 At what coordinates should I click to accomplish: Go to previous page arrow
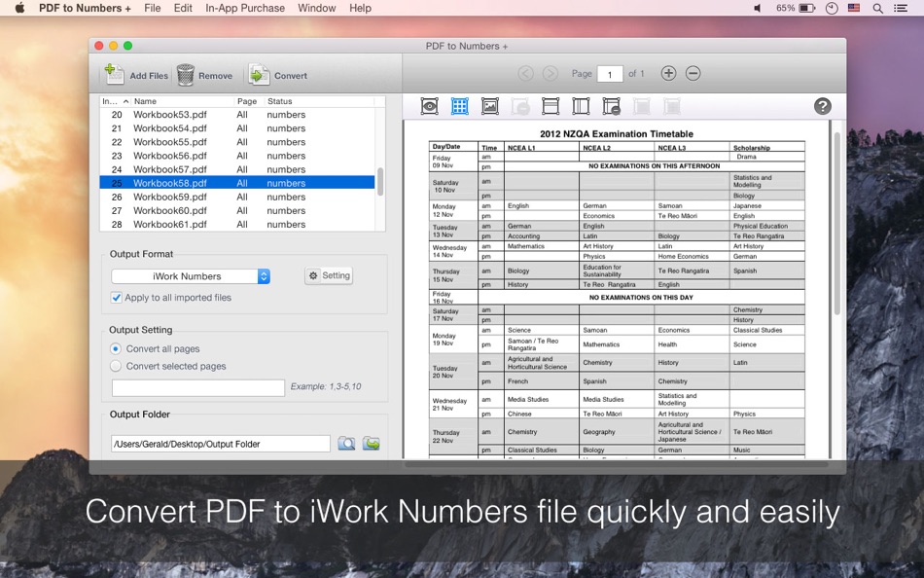click(x=525, y=73)
